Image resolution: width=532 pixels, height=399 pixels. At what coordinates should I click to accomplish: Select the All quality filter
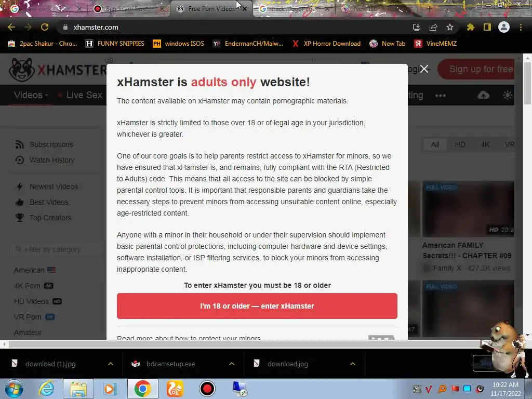(435, 144)
